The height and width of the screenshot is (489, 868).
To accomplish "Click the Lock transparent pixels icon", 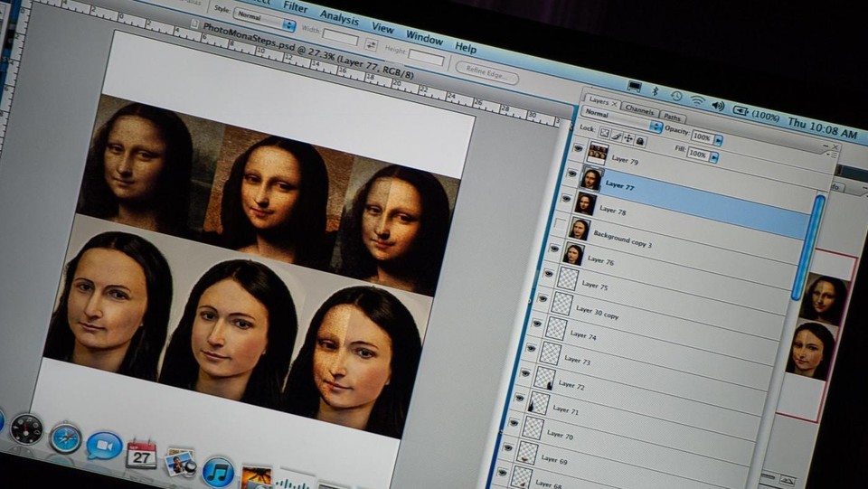I will pyautogui.click(x=604, y=133).
